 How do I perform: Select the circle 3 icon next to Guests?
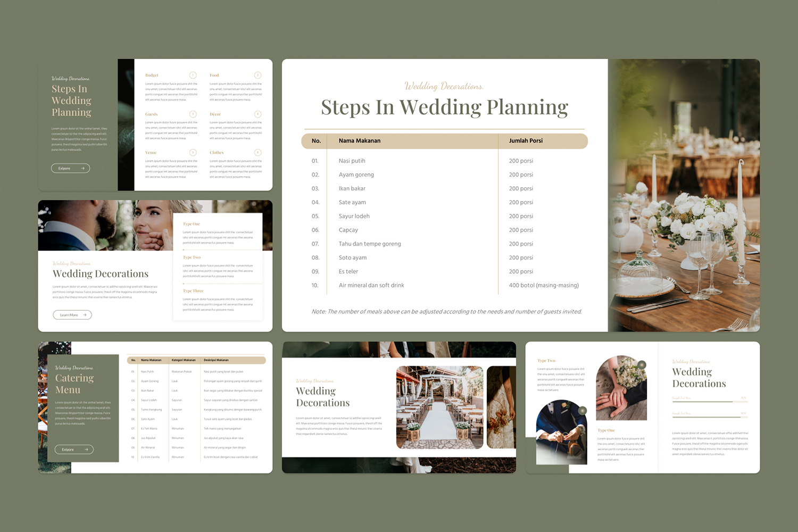click(193, 114)
